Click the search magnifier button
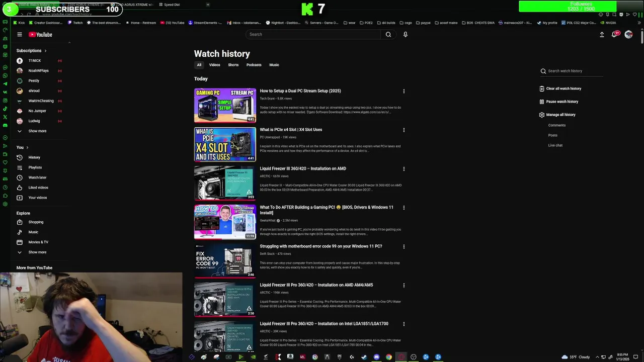644x362 pixels. click(x=388, y=34)
